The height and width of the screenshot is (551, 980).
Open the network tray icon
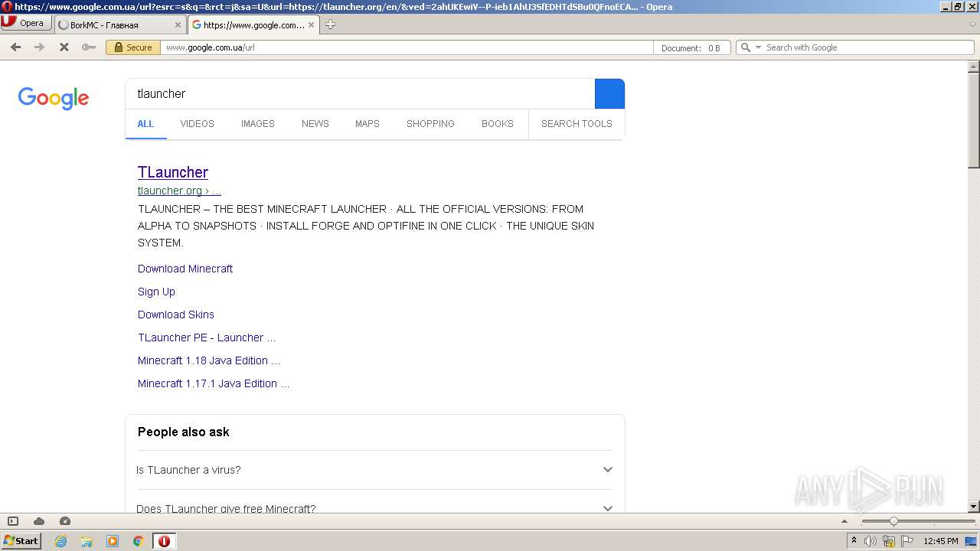pyautogui.click(x=889, y=541)
